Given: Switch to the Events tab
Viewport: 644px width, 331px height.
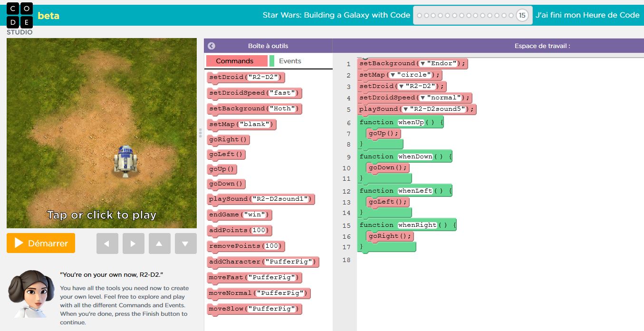Looking at the screenshot, I should pyautogui.click(x=290, y=61).
